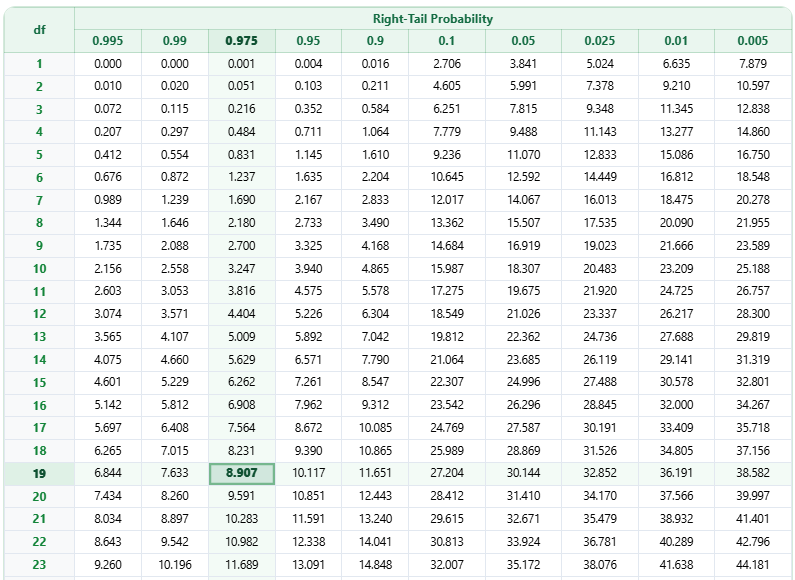
Task: Select the 31.410 value in row 20
Action: pyautogui.click(x=523, y=496)
